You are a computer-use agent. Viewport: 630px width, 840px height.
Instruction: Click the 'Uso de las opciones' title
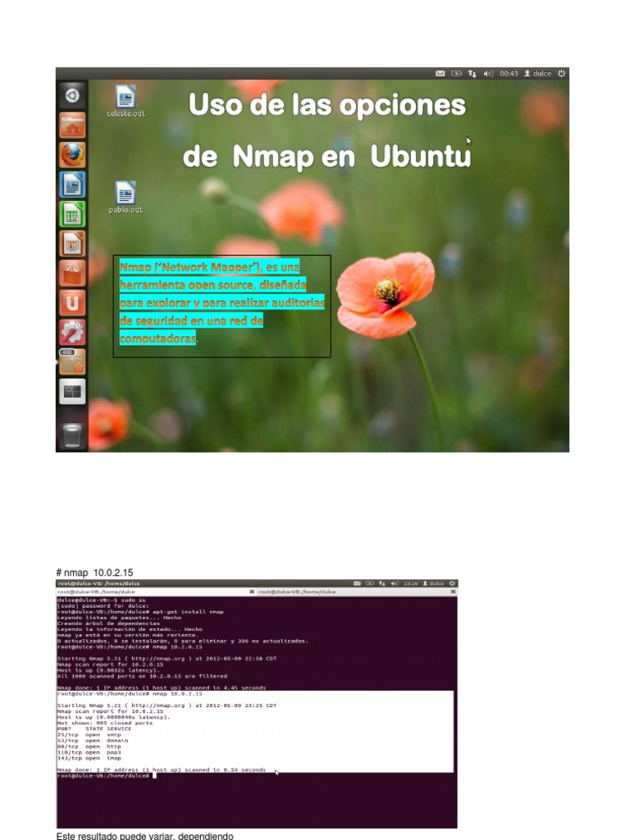(x=327, y=105)
